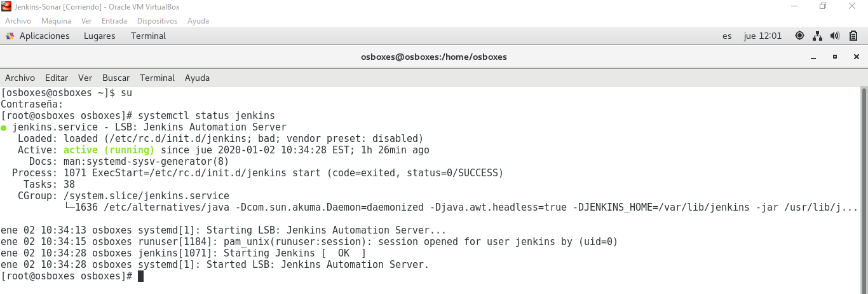Open the 'jue 12:01' clock calendar
Image resolution: width=868 pixels, height=294 pixels.
pos(763,36)
